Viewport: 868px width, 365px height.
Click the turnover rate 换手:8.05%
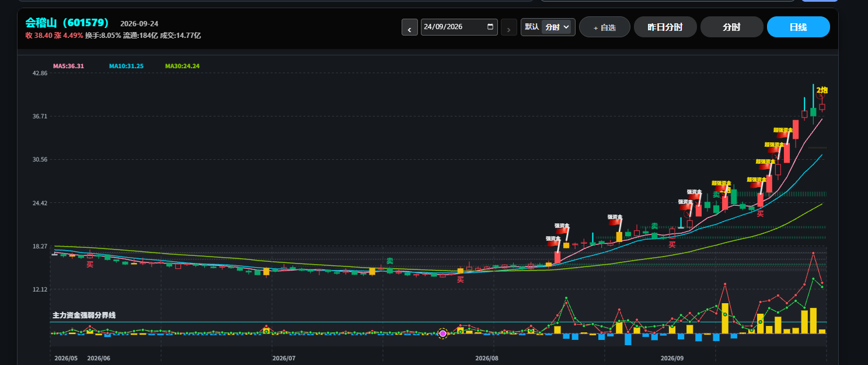[103, 36]
